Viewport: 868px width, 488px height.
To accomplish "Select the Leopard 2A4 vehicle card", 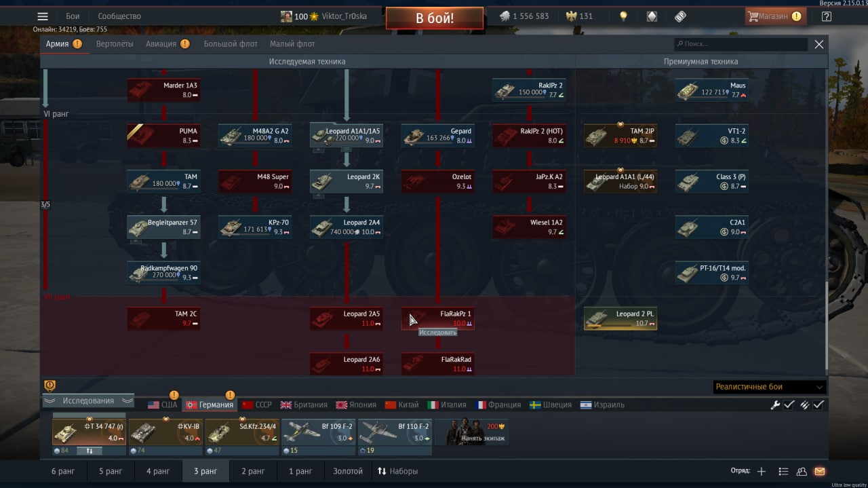I will click(x=347, y=227).
